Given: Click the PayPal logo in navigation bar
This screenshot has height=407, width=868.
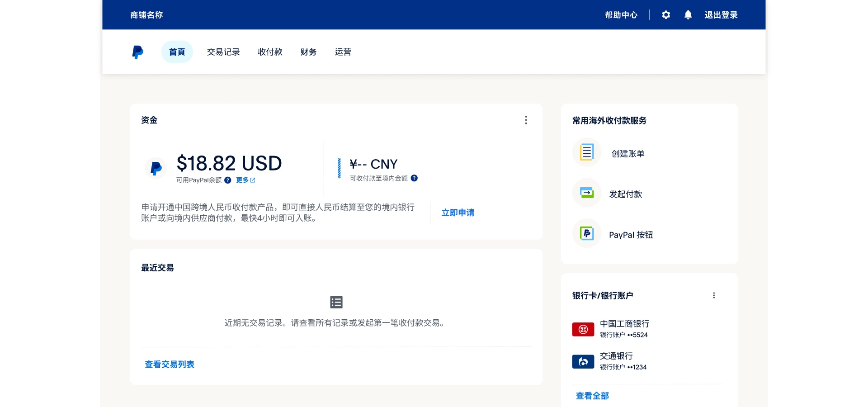Looking at the screenshot, I should pos(138,52).
